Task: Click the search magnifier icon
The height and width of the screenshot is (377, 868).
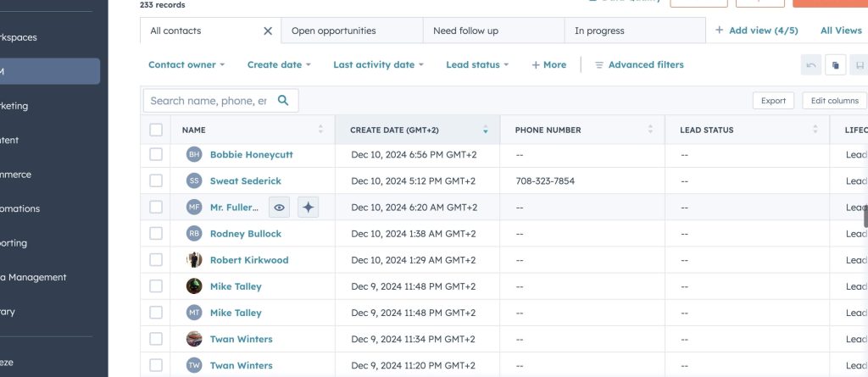Action: click(x=283, y=100)
